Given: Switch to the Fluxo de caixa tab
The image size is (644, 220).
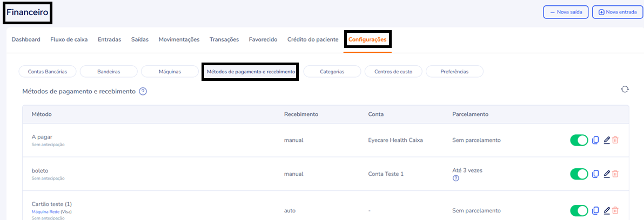Looking at the screenshot, I should 69,39.
